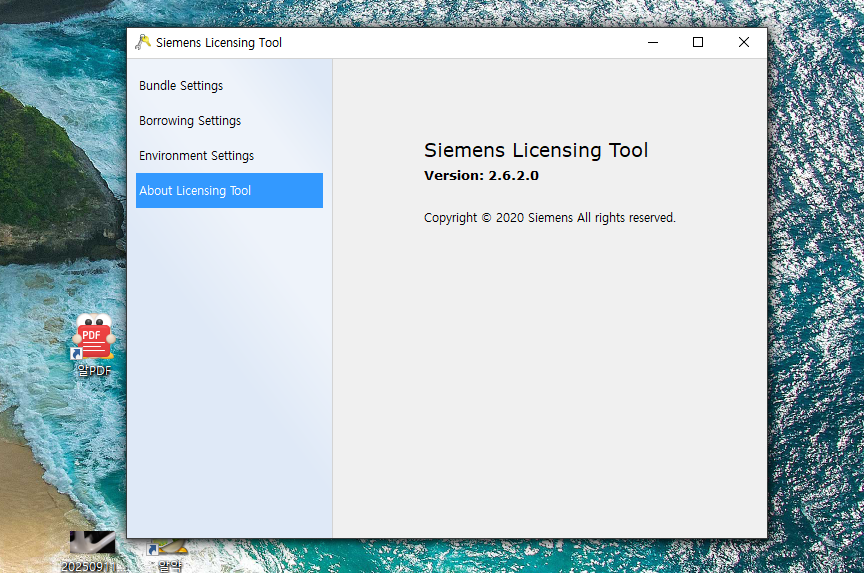Close the Siemens Licensing Tool window
864x573 pixels.
744,42
